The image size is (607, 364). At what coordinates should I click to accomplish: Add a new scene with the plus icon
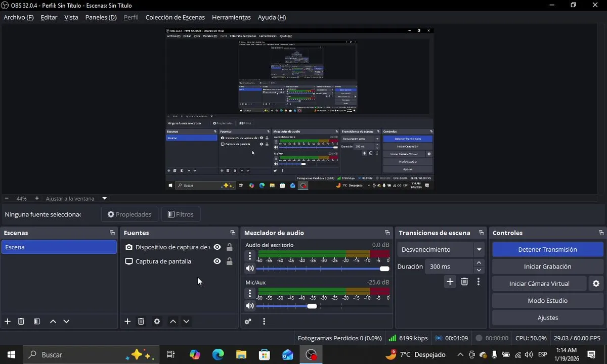pyautogui.click(x=8, y=322)
